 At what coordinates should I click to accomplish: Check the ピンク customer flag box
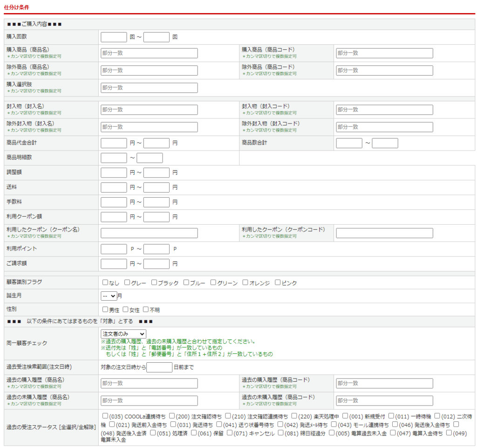coord(278,283)
